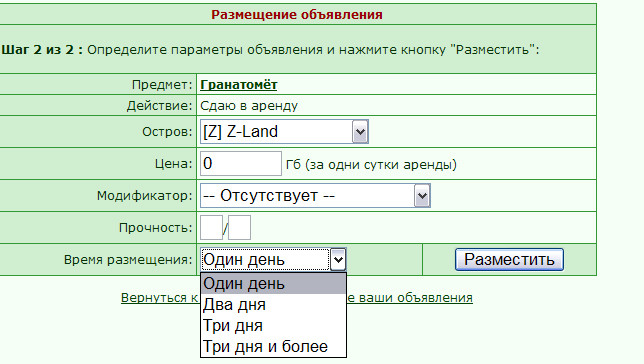Submit the ad with Разместить button

coord(509,260)
